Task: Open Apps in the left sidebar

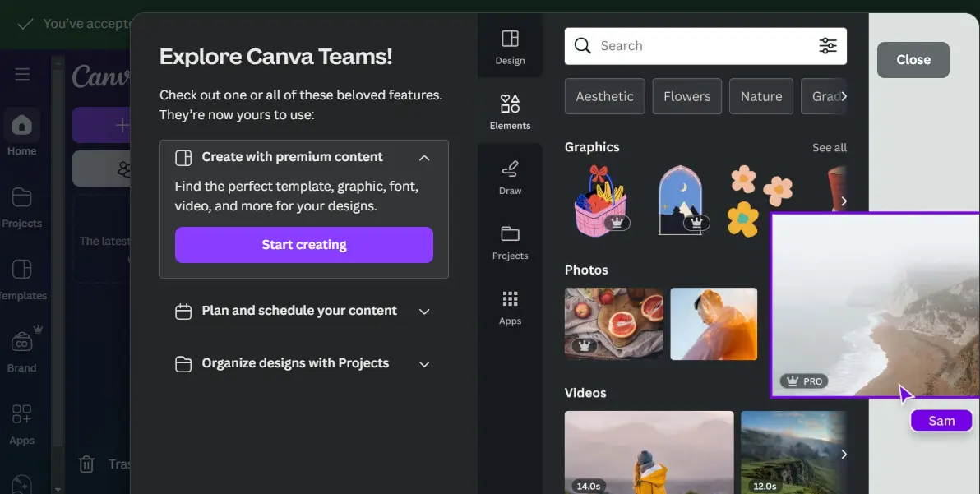Action: 21,424
